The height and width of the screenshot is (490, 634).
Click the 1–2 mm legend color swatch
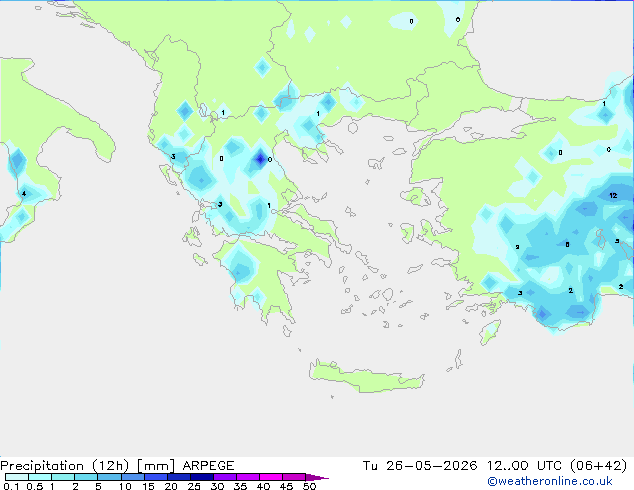pyautogui.click(x=63, y=477)
